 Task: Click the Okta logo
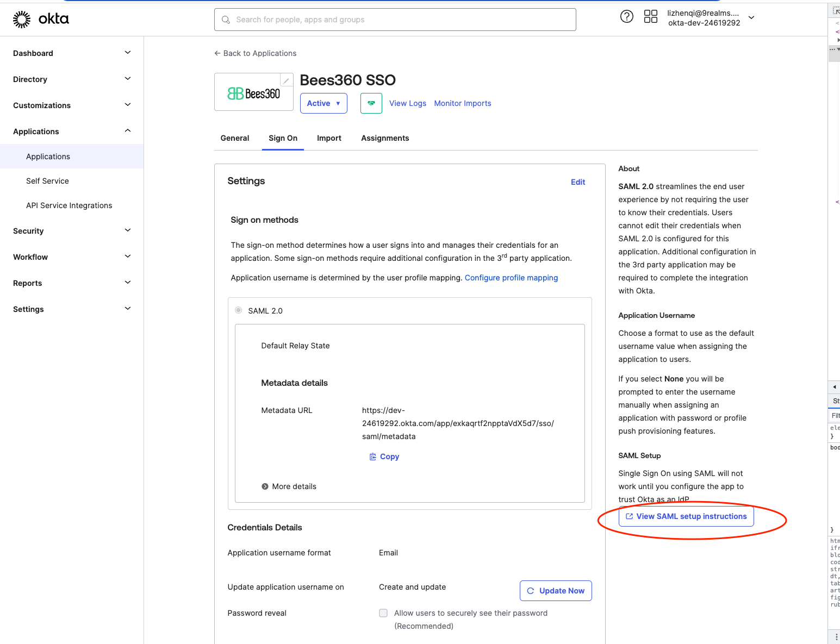[41, 19]
